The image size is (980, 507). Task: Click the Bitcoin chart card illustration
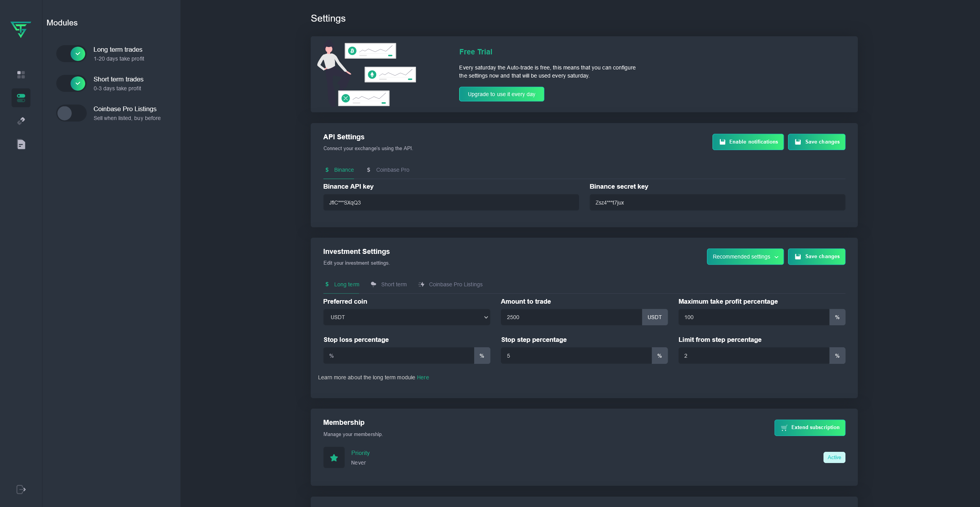[x=370, y=51]
